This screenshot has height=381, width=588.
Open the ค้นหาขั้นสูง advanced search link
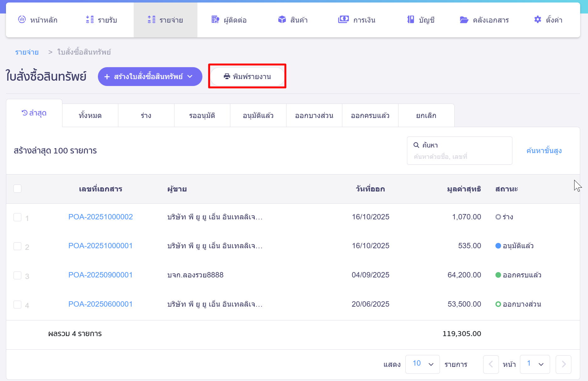(x=544, y=151)
